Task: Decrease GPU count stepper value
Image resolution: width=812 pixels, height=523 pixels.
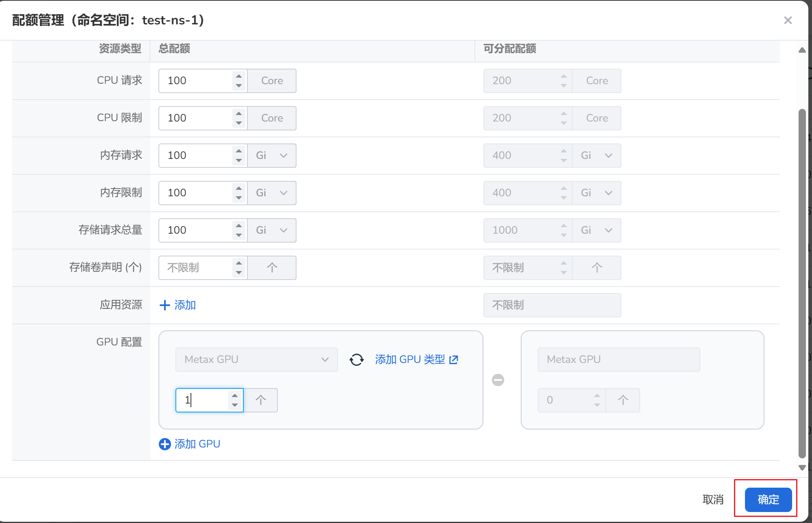Action: (x=235, y=405)
